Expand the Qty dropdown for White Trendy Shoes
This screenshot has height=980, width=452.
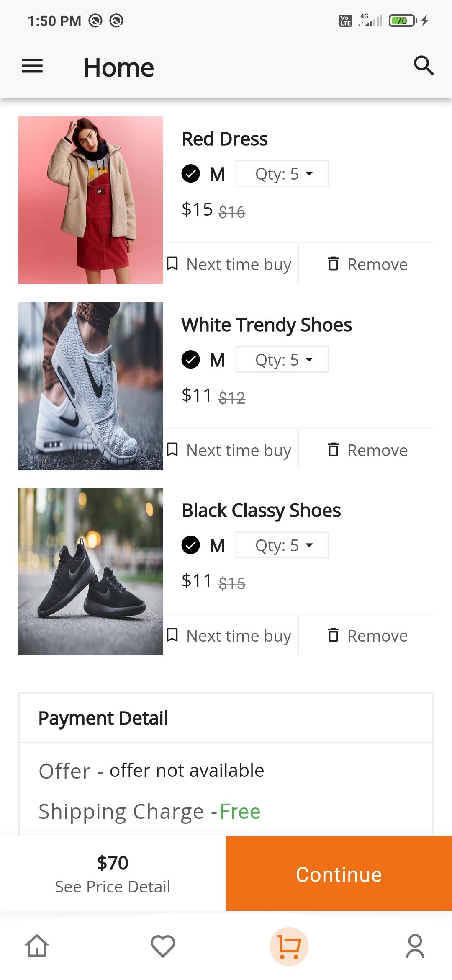tap(282, 359)
